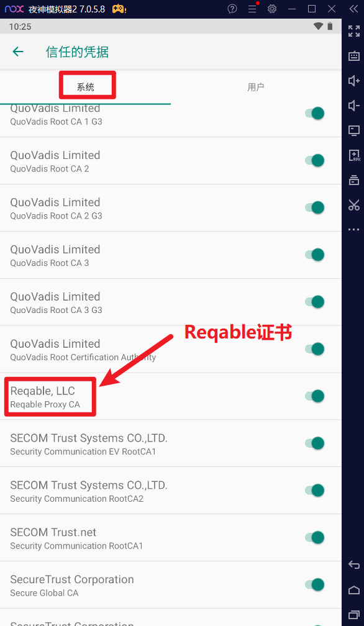The width and height of the screenshot is (364, 626).
Task: Open the Nox hamburger menu in title bar
Action: 252,9
